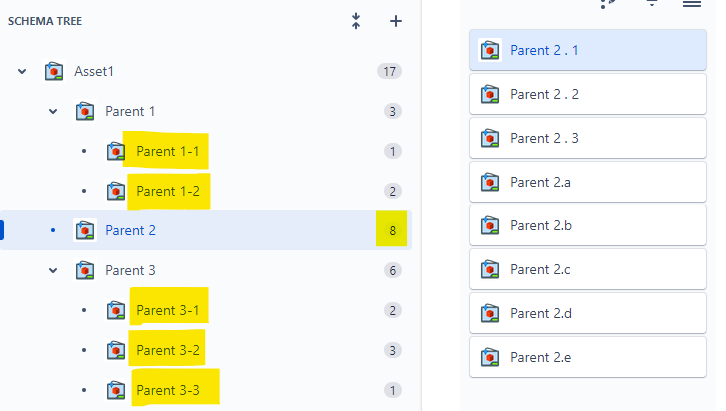Select Parent 3-3 in the schema tree
This screenshot has width=726, height=411.
point(168,390)
